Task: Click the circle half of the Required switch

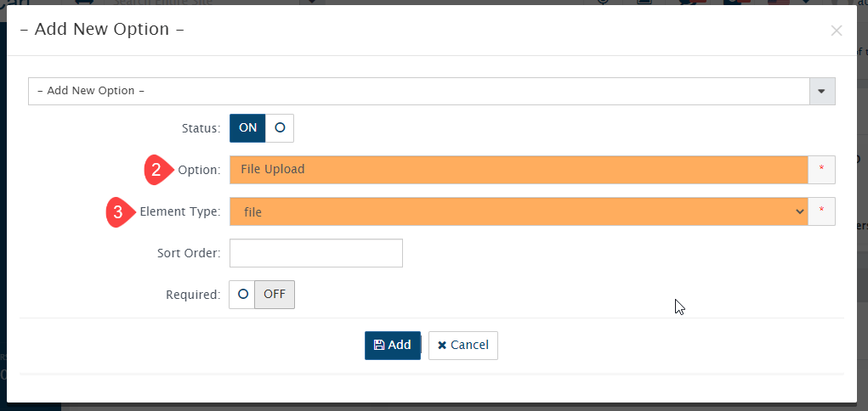Action: pyautogui.click(x=242, y=295)
